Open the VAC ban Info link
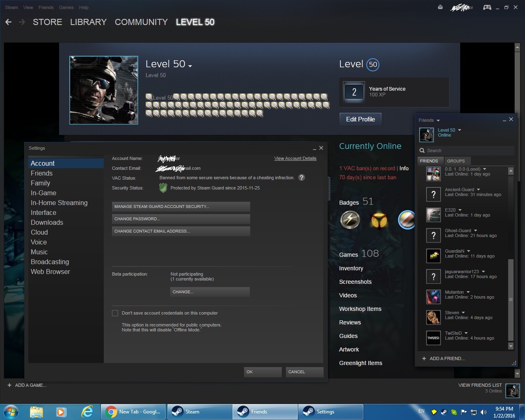525x420 pixels. [404, 168]
